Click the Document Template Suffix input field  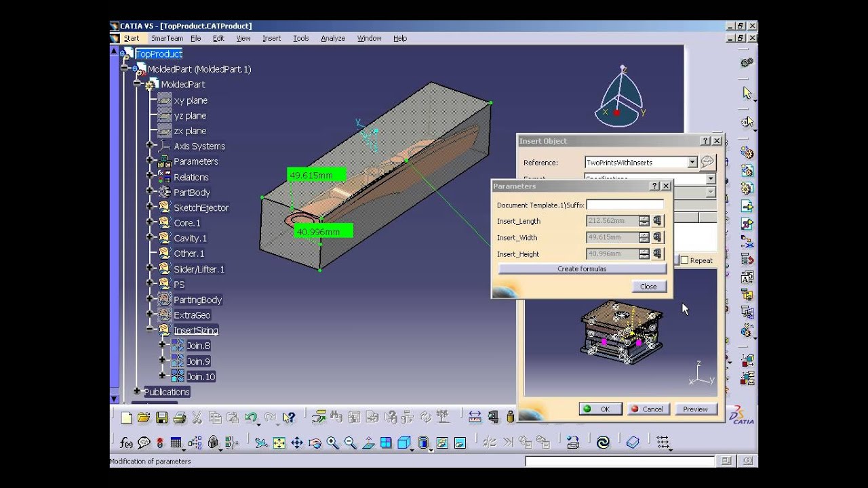pyautogui.click(x=625, y=205)
